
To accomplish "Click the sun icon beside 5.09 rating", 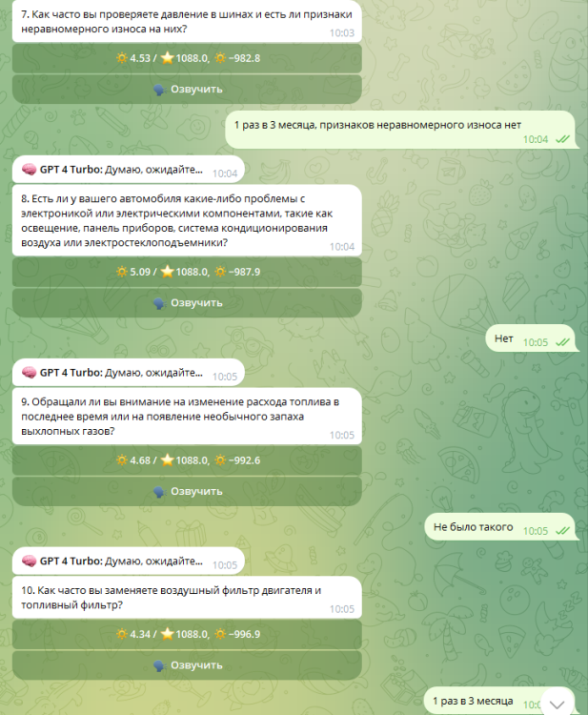I will [122, 272].
